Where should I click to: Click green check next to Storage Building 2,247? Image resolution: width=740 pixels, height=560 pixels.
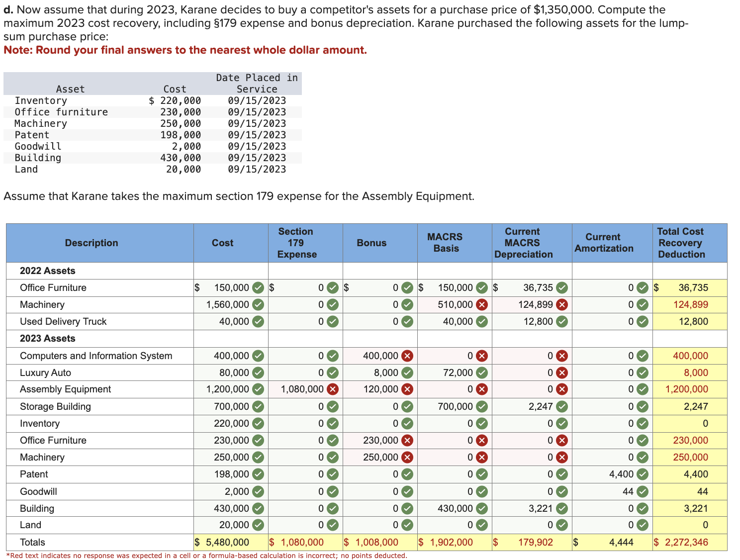561,406
